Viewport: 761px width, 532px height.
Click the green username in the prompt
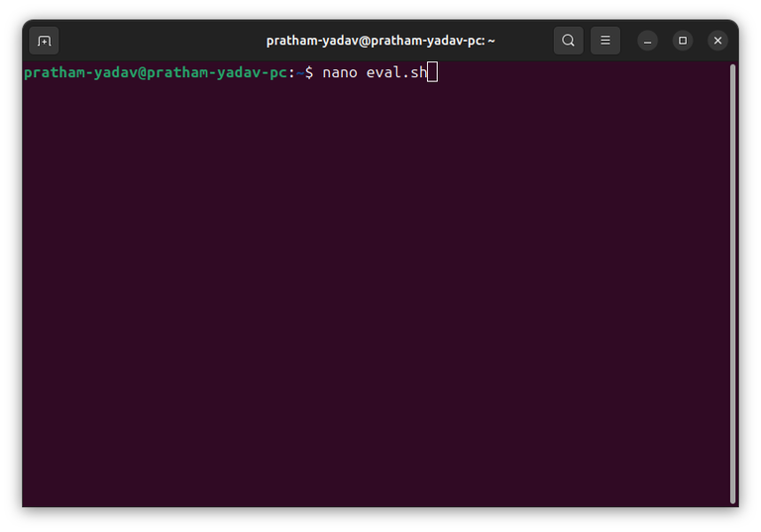pos(80,72)
